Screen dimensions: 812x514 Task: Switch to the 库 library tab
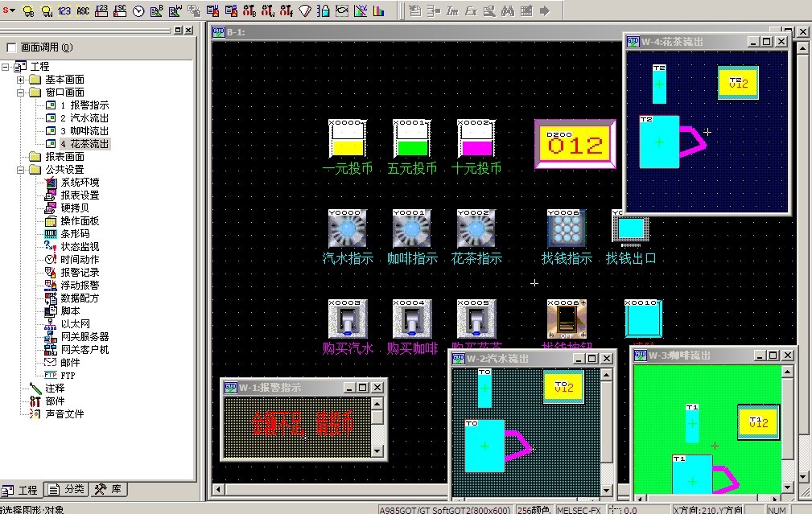109,489
